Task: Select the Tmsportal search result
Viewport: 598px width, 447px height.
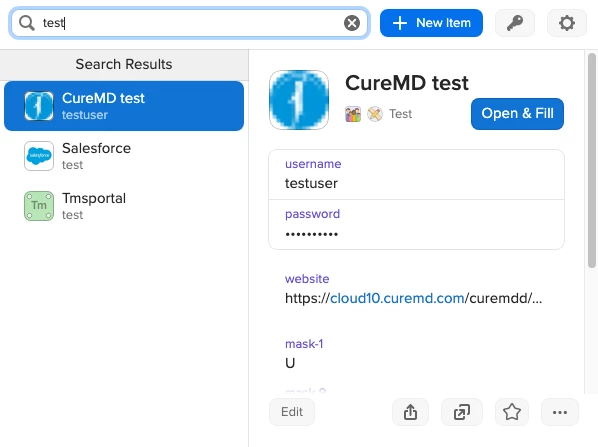Action: pyautogui.click(x=124, y=206)
